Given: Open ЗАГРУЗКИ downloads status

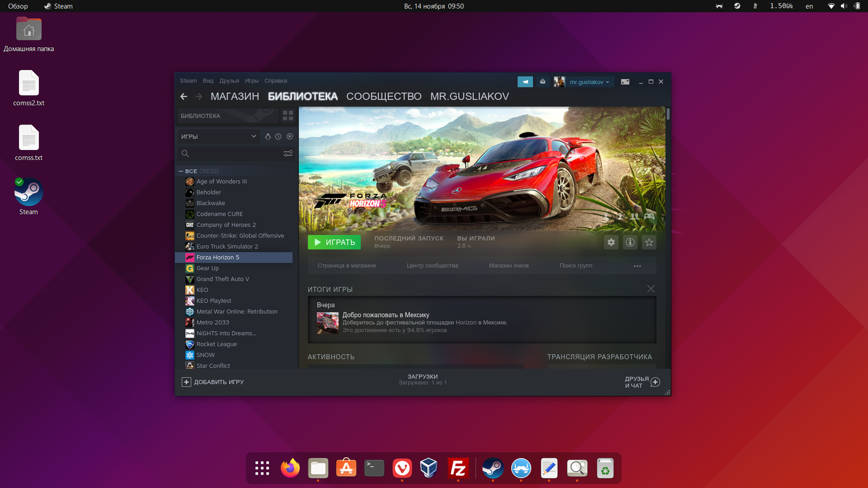Looking at the screenshot, I should [x=422, y=380].
